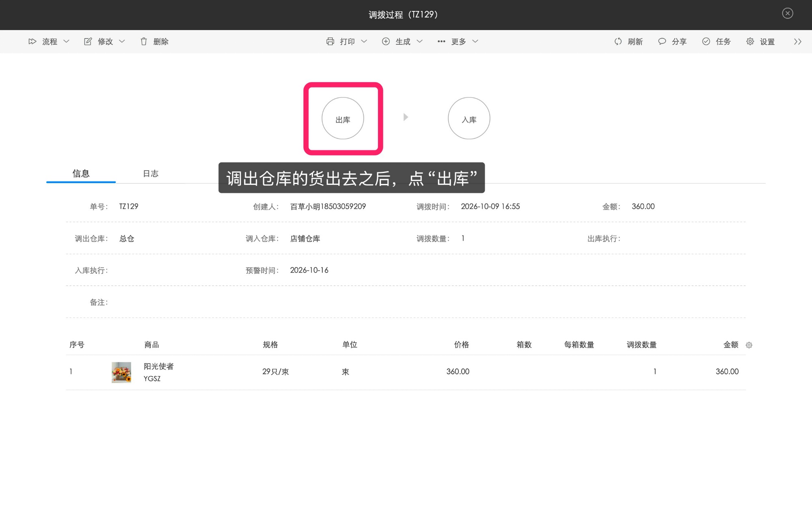Click the 刷新 refresh icon
Image resolution: width=812 pixels, height=517 pixels.
618,41
